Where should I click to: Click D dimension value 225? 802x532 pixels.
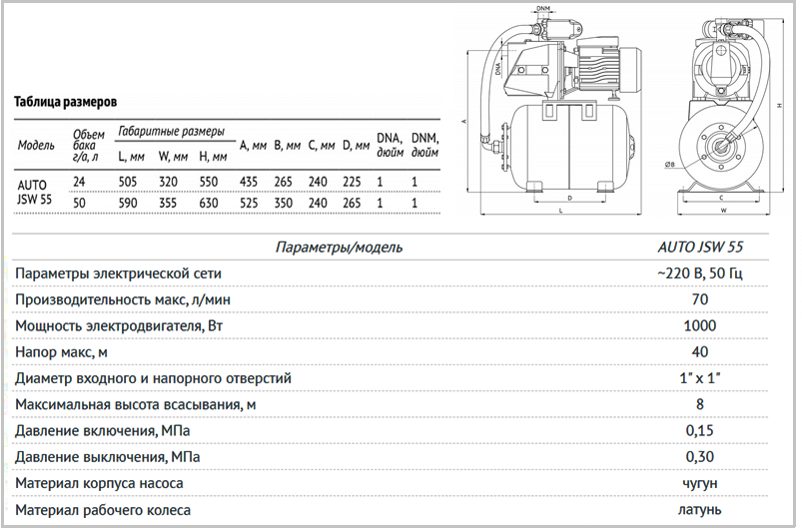(x=352, y=182)
